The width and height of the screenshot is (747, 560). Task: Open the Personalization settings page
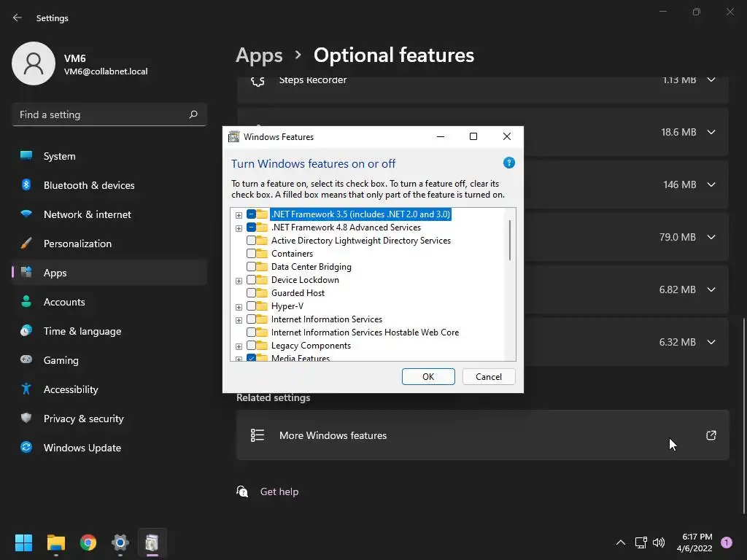coord(77,244)
